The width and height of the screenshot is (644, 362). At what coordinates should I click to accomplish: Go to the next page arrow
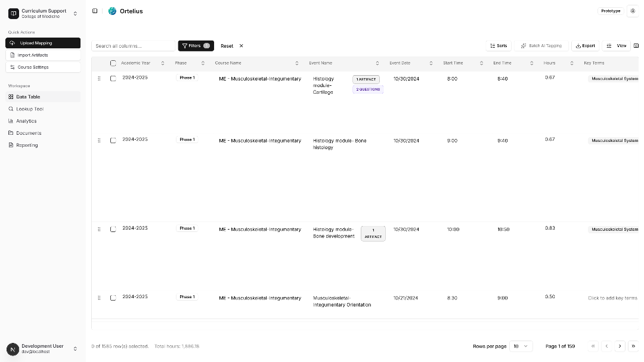point(620,346)
